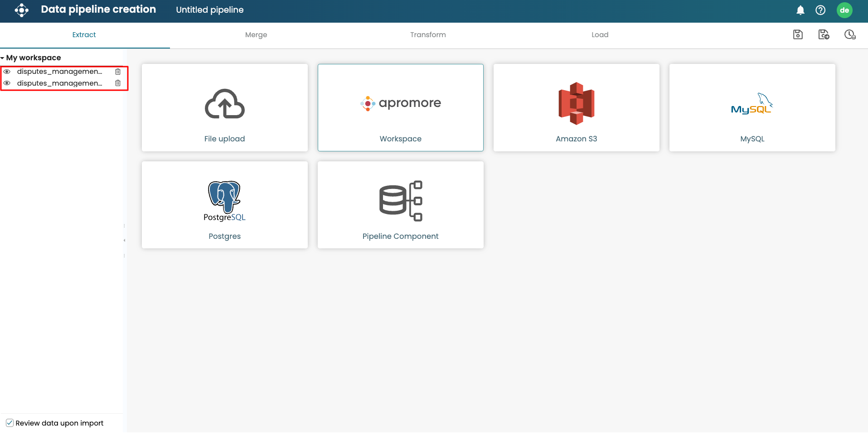Click the Apromore logo in header
868x436 pixels.
pyautogui.click(x=21, y=10)
